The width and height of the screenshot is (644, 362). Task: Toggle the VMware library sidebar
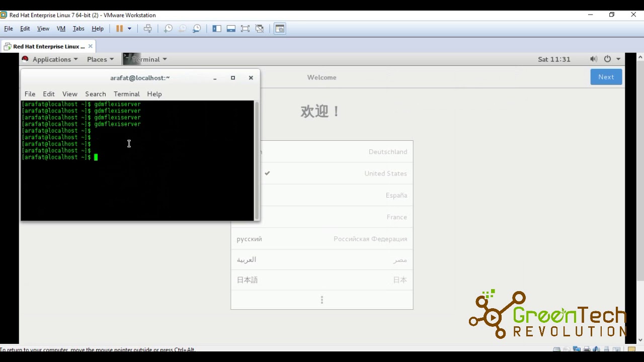(217, 29)
